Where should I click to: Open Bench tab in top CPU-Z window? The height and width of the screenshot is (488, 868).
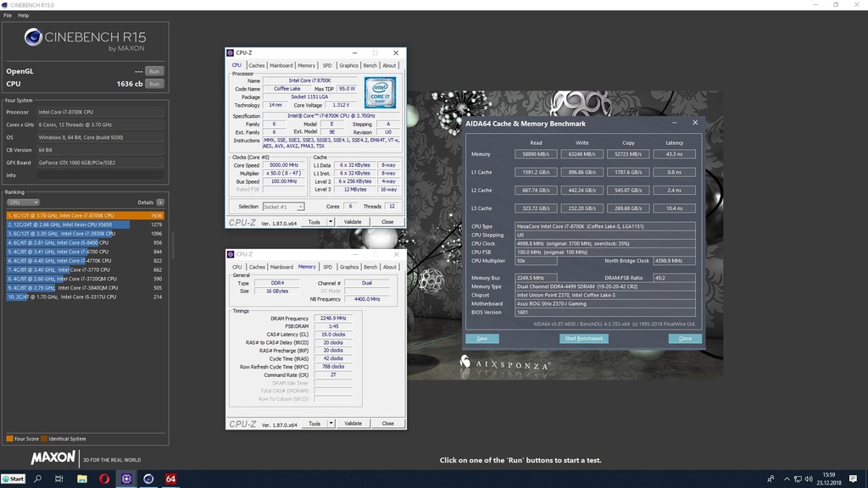click(x=370, y=66)
